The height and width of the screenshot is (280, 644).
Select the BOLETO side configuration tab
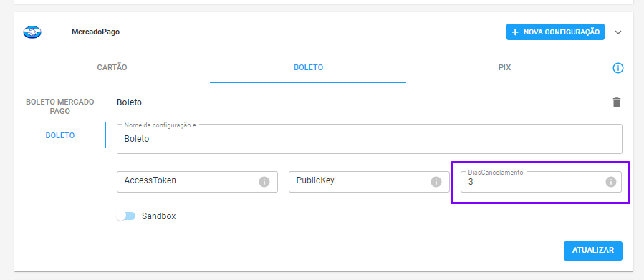[60, 135]
